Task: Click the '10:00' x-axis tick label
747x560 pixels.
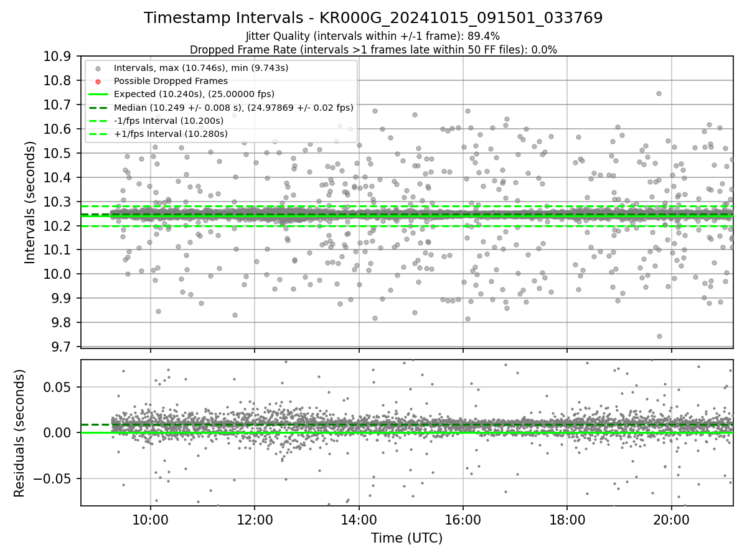Action: pyautogui.click(x=150, y=520)
